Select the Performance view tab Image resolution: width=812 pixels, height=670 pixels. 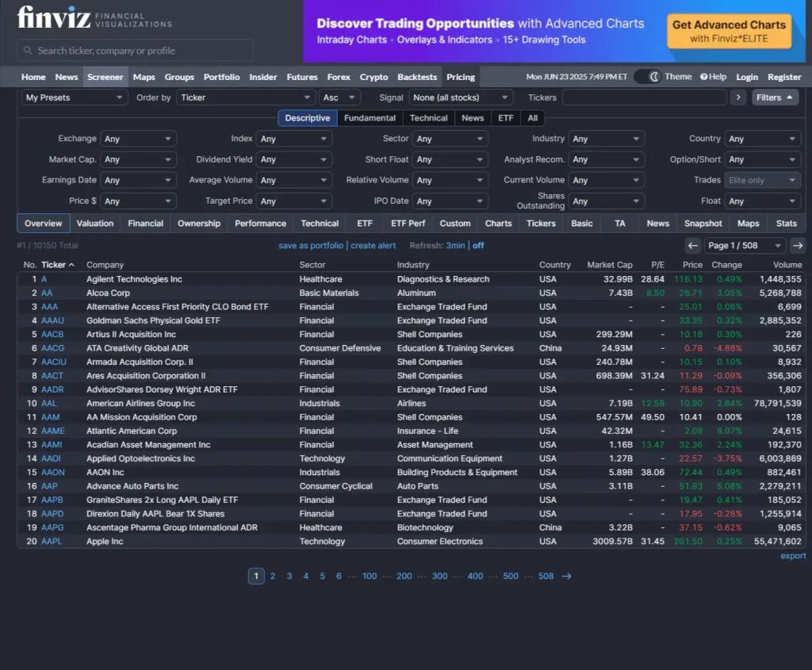click(260, 223)
